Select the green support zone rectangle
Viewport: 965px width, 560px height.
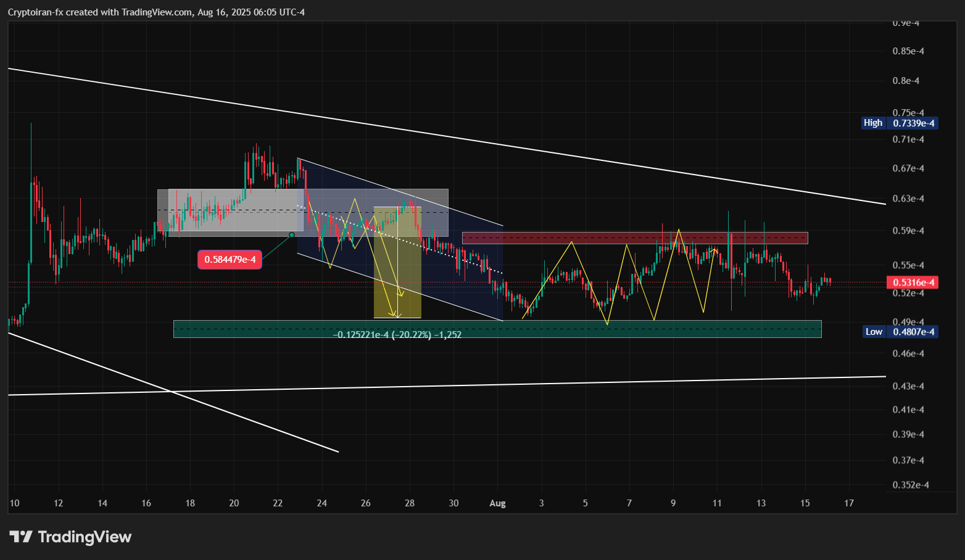point(497,329)
